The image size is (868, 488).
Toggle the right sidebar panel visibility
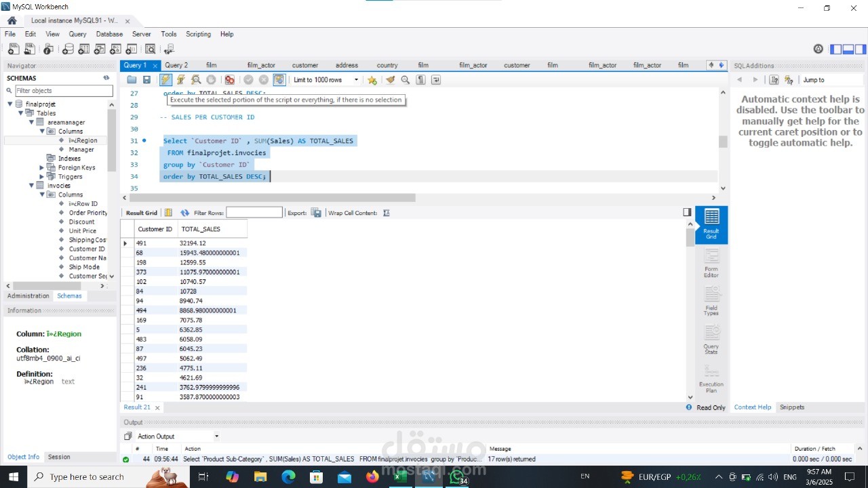click(x=861, y=49)
